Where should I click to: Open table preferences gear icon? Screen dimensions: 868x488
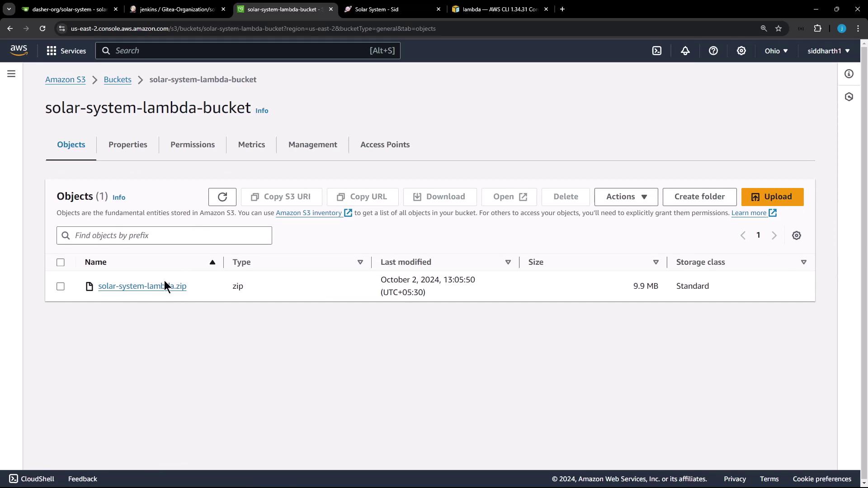pos(797,235)
